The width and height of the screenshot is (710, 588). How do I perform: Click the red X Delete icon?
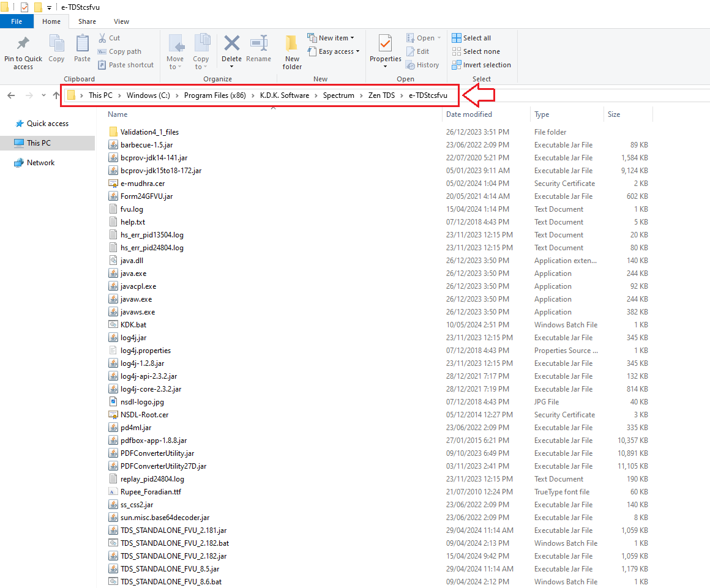click(x=231, y=43)
